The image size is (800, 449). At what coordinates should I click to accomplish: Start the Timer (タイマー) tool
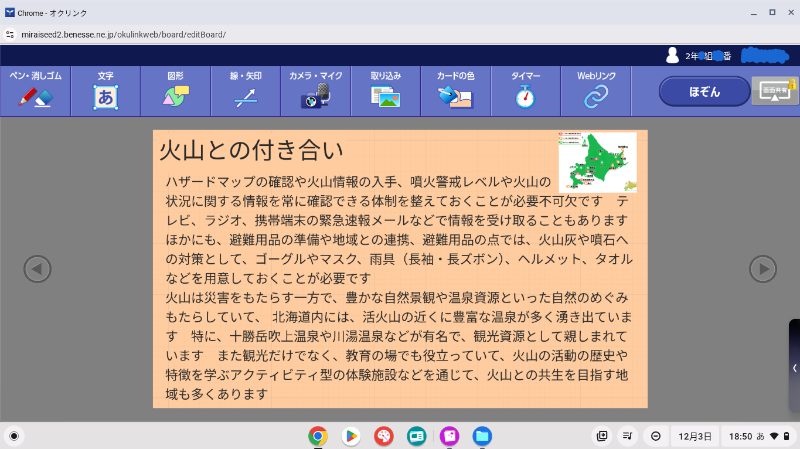coord(526,91)
